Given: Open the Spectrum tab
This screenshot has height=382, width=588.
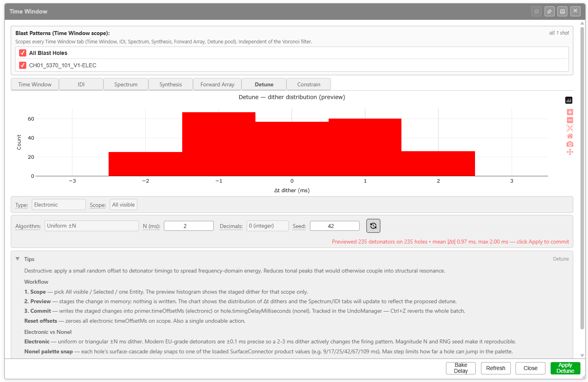Looking at the screenshot, I should click(x=126, y=84).
